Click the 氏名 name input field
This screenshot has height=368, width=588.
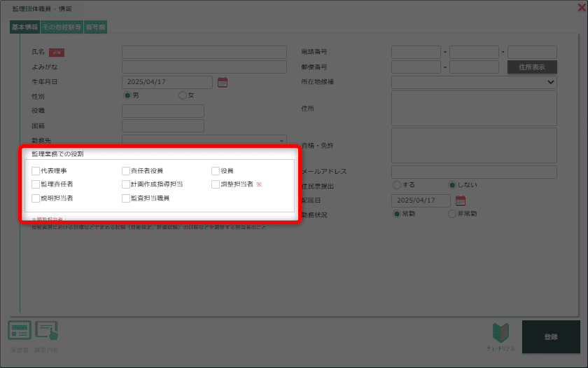[204, 52]
